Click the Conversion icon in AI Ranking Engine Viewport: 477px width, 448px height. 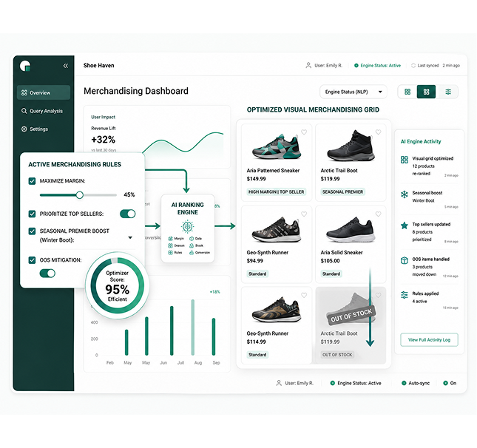(x=192, y=252)
